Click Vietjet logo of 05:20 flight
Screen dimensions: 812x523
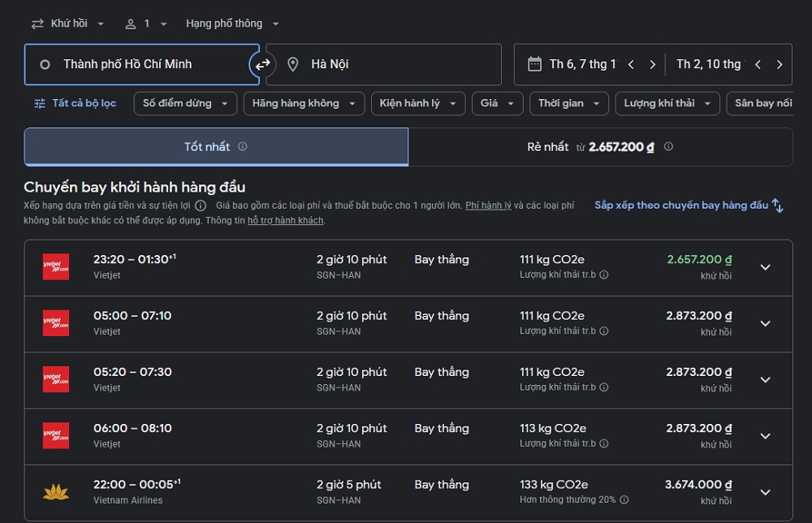click(56, 379)
